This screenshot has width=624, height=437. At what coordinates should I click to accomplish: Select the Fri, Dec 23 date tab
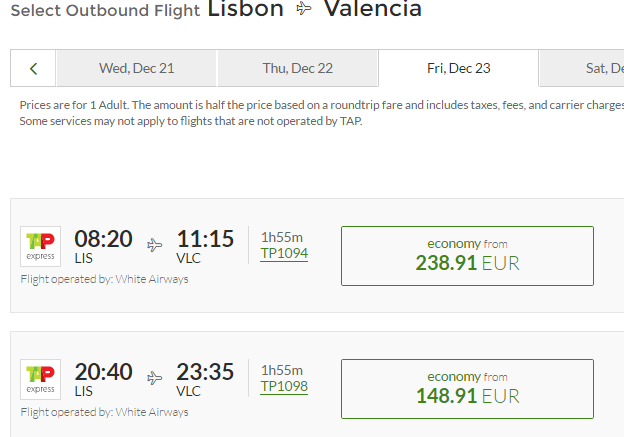pyautogui.click(x=458, y=69)
